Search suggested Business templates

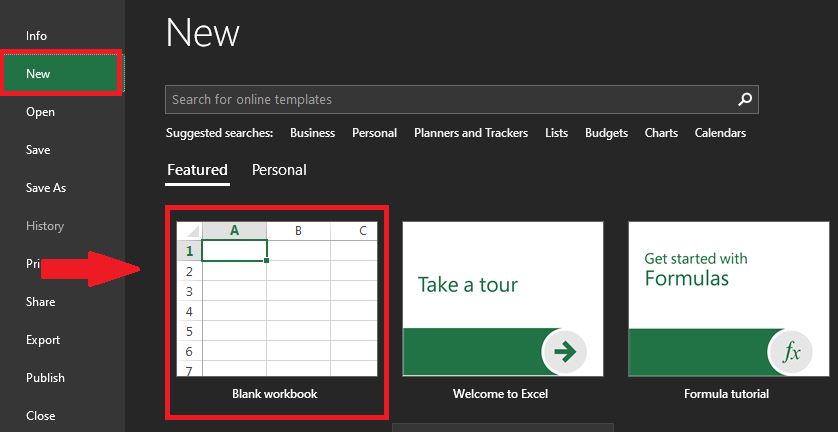point(312,133)
